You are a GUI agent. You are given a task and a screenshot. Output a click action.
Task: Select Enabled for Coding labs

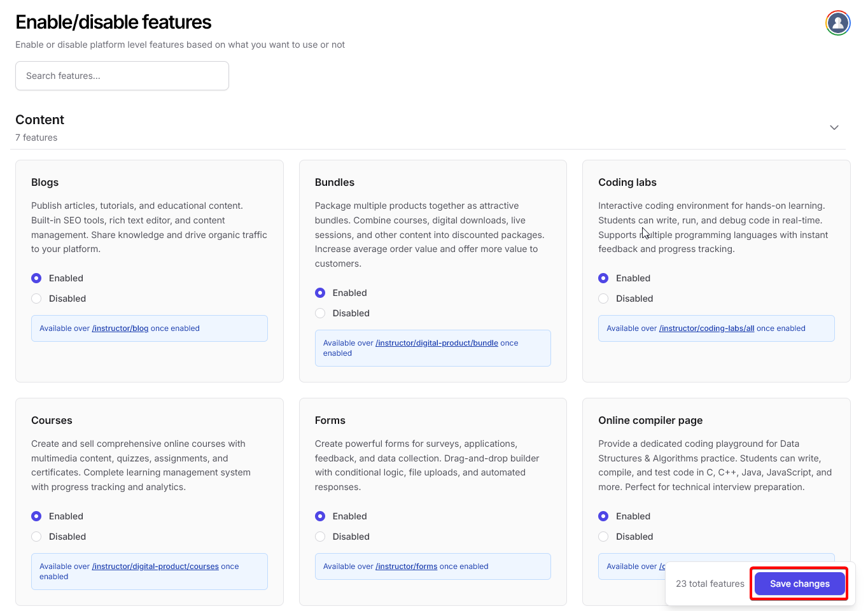604,278
